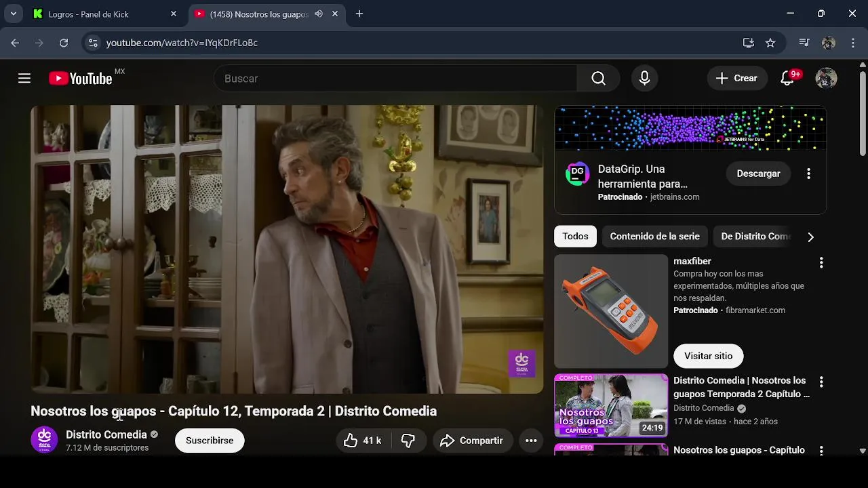Image resolution: width=868 pixels, height=488 pixels.
Task: Click the fibramarket.com sponsor link
Action: (x=755, y=310)
